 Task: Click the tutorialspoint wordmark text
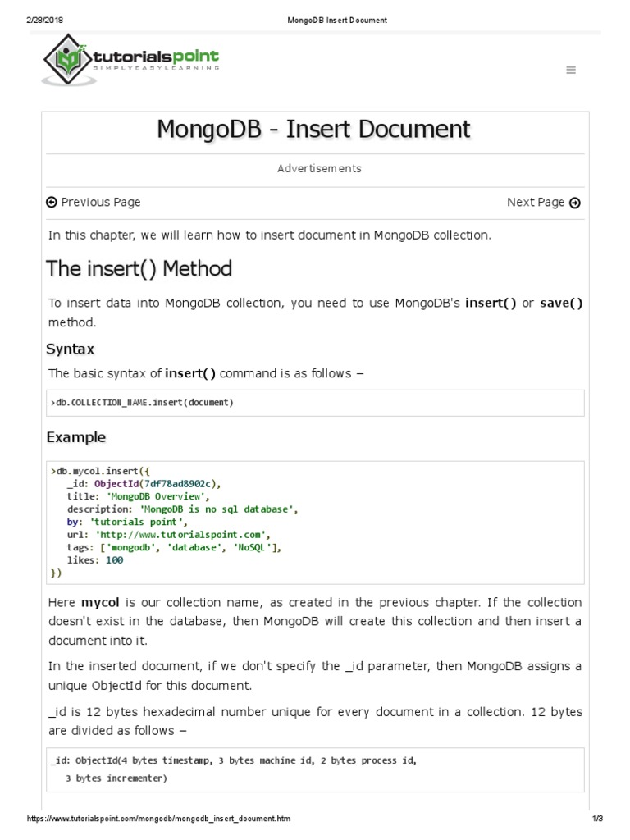(x=156, y=57)
